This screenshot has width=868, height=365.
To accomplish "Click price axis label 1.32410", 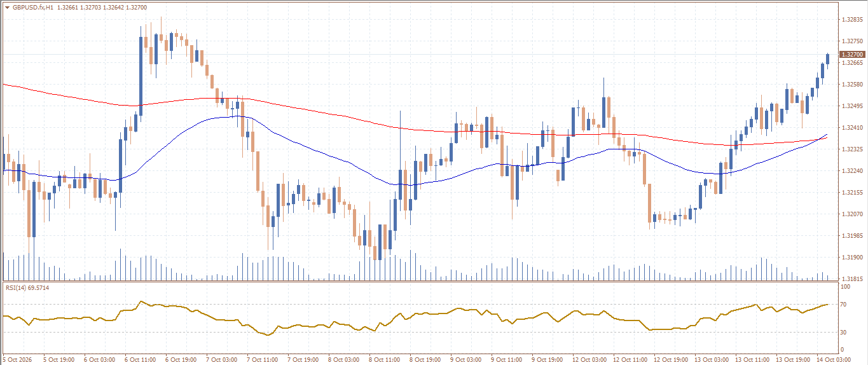I will point(851,128).
